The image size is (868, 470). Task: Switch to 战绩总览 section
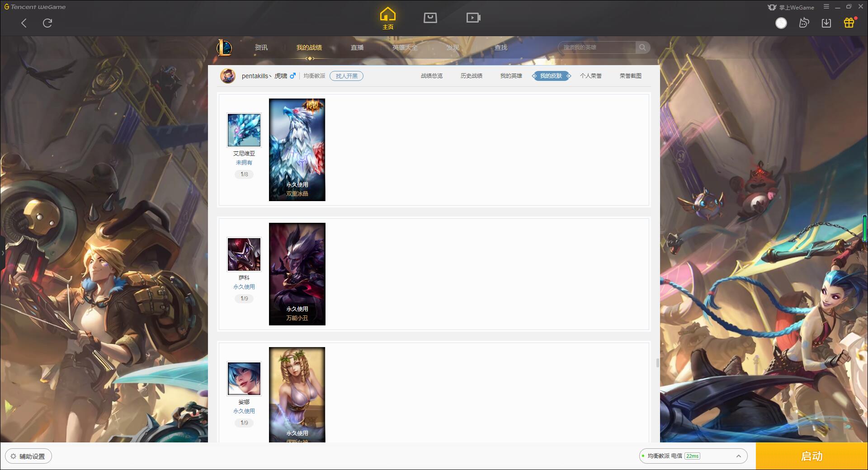pyautogui.click(x=432, y=76)
